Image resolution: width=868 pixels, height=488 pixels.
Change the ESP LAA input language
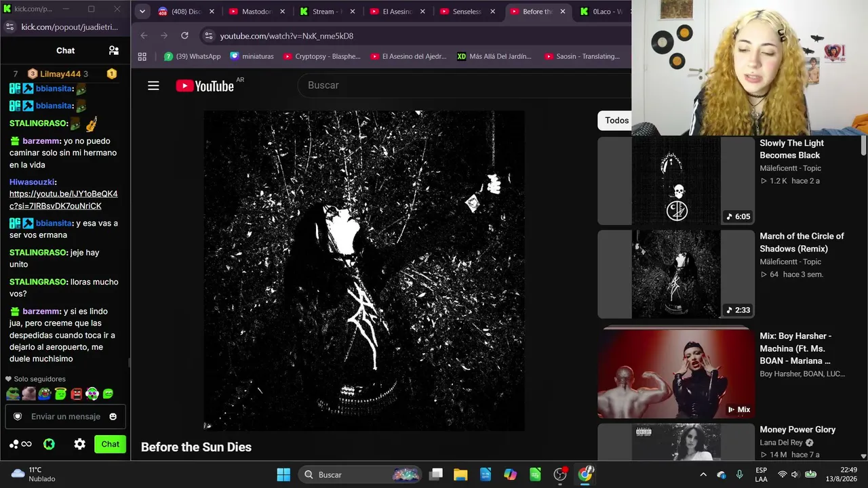point(762,474)
